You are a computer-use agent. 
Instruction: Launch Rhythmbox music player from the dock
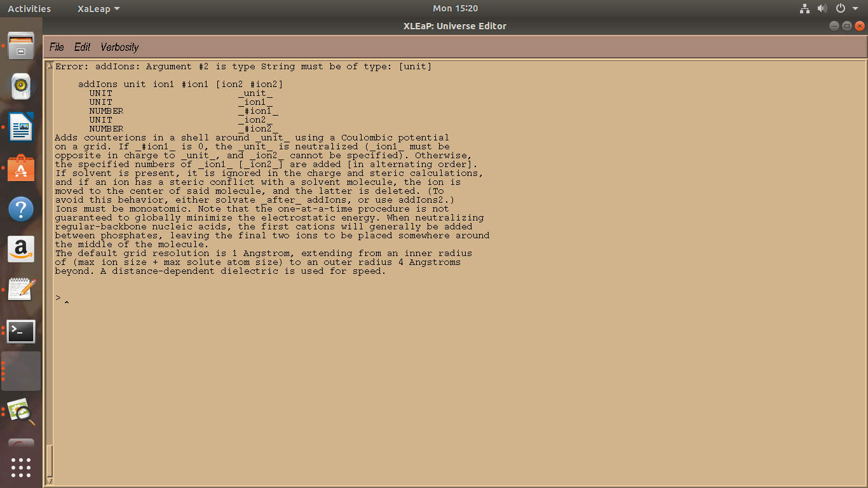[x=21, y=86]
